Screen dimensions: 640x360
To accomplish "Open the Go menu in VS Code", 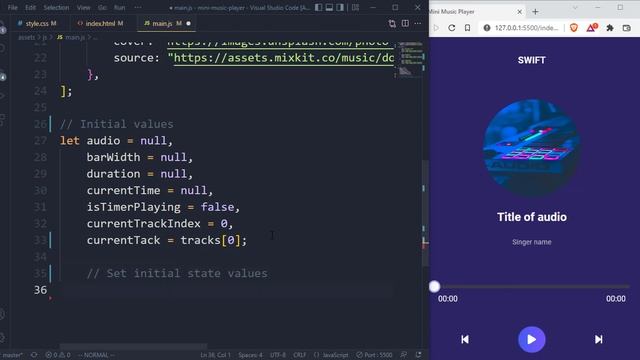I will pyautogui.click(x=102, y=7).
